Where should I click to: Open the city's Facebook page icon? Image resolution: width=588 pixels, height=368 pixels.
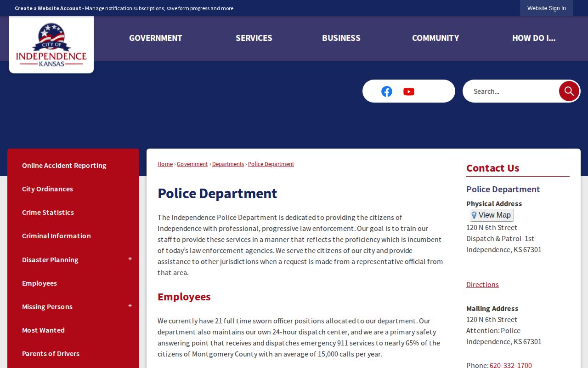tap(387, 92)
